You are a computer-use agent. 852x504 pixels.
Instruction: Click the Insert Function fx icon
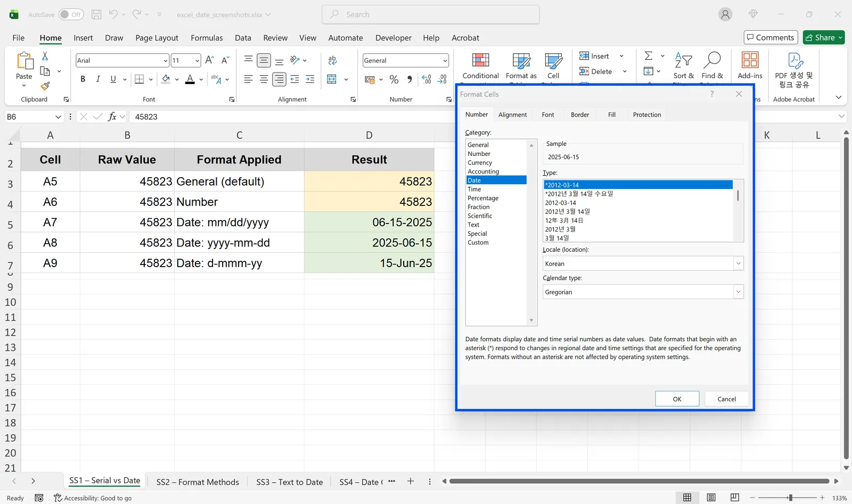(112, 117)
